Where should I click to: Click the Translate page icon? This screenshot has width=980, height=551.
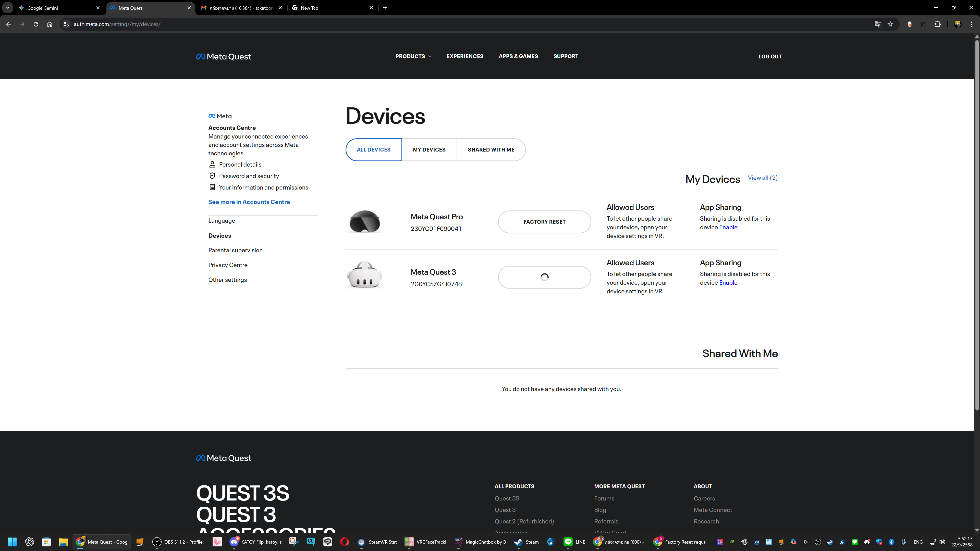[x=878, y=24]
